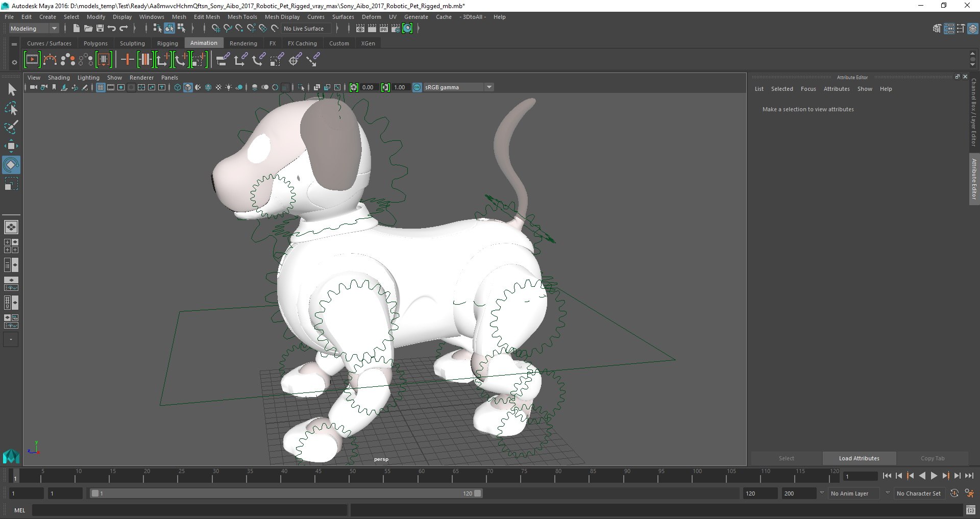Image resolution: width=980 pixels, height=519 pixels.
Task: Play the animation forwards
Action: (x=934, y=476)
